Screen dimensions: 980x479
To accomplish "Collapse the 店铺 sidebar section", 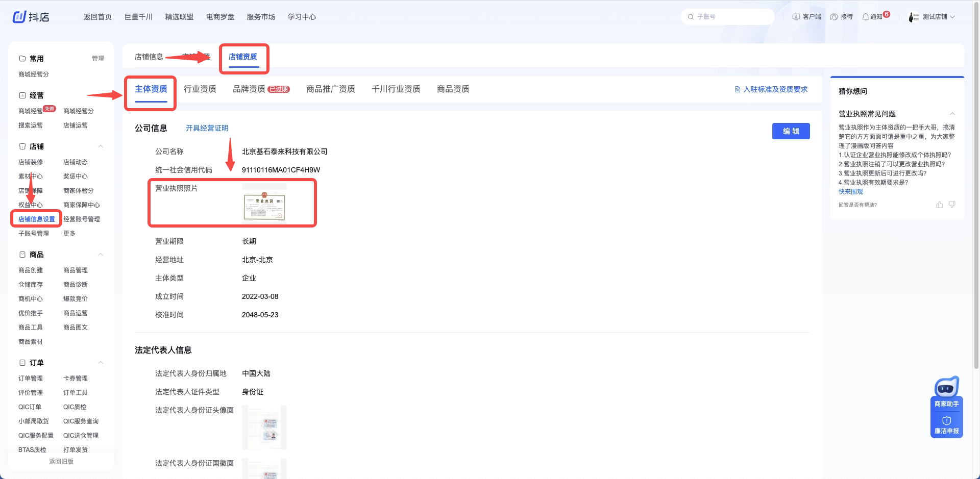I will point(101,146).
